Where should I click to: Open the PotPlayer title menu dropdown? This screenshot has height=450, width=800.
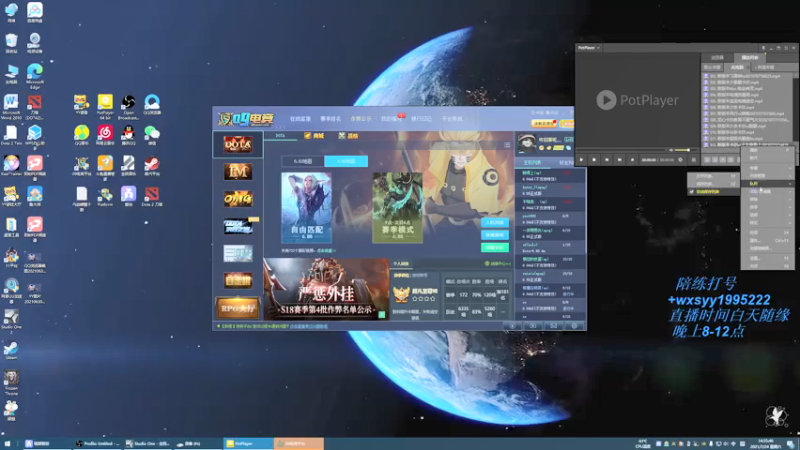pyautogui.click(x=589, y=47)
